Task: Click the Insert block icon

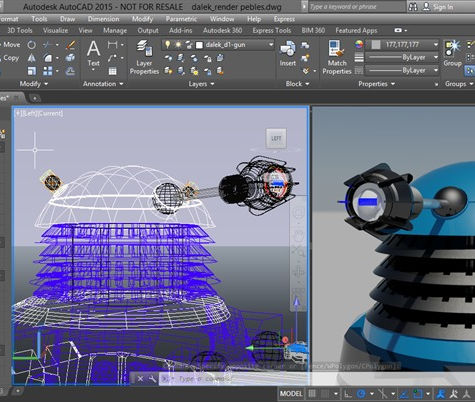Action: 287,53
